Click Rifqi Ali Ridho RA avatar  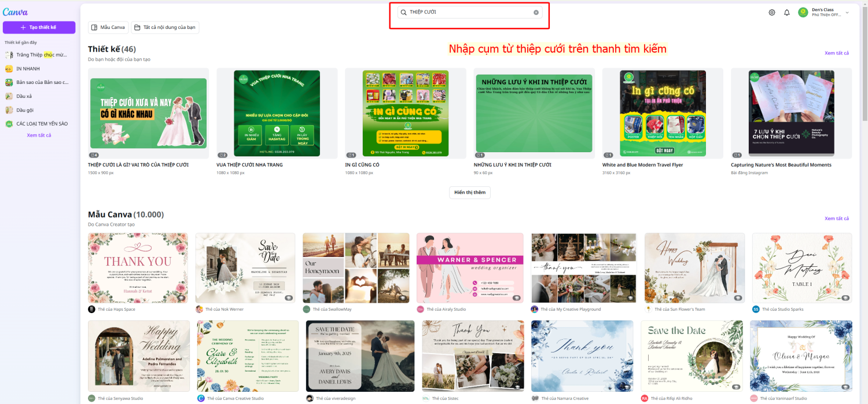pyautogui.click(x=645, y=398)
